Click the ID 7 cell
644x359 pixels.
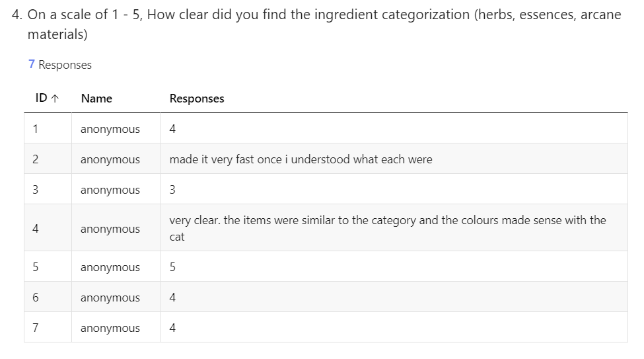pyautogui.click(x=35, y=328)
